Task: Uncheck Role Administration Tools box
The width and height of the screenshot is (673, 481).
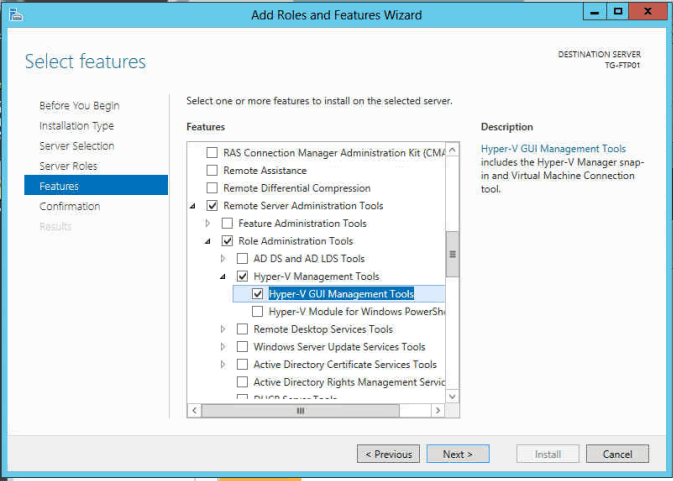Action: click(x=227, y=241)
